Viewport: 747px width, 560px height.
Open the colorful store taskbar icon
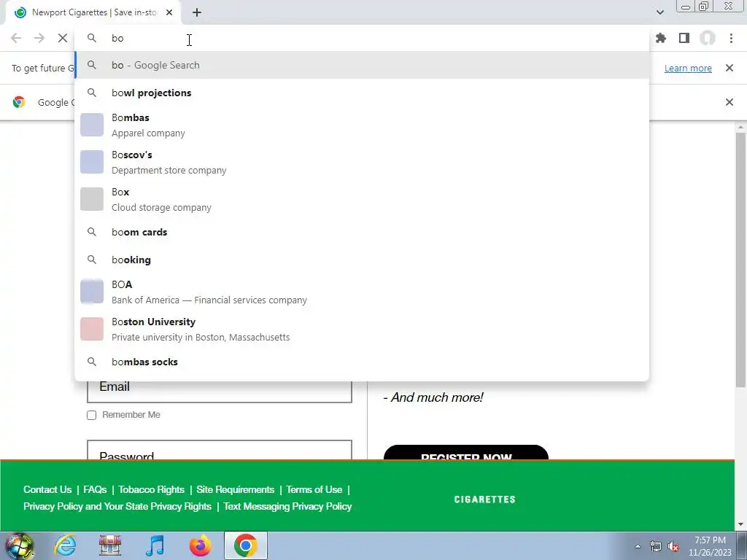point(110,545)
